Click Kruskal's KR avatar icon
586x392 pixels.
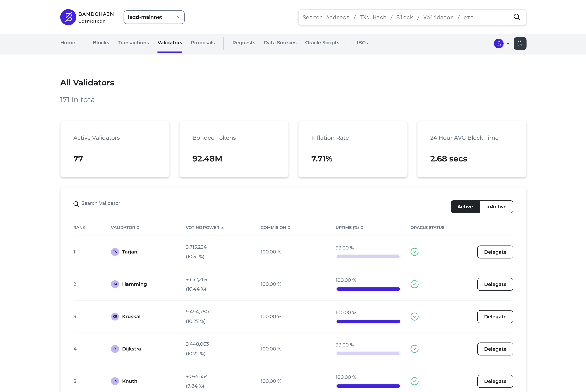click(115, 317)
